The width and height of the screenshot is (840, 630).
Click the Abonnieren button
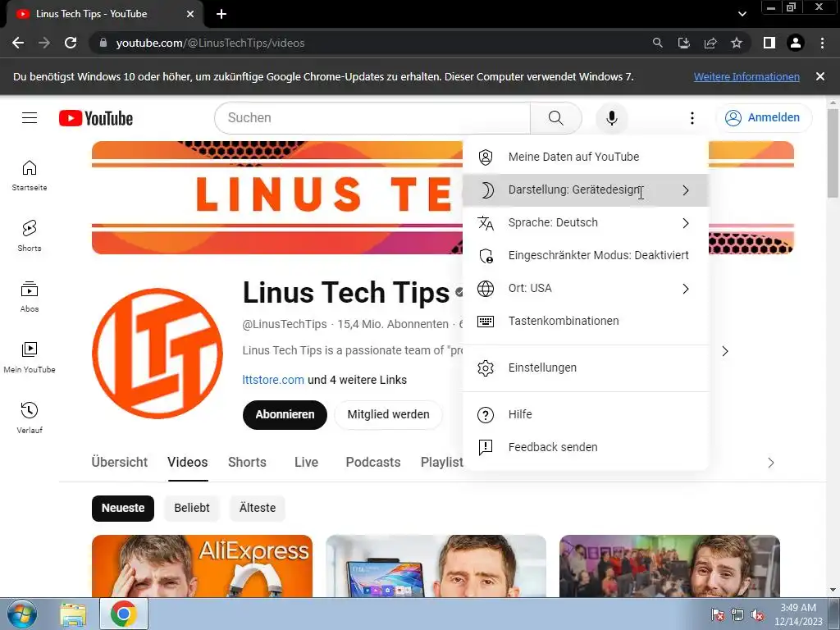(285, 414)
